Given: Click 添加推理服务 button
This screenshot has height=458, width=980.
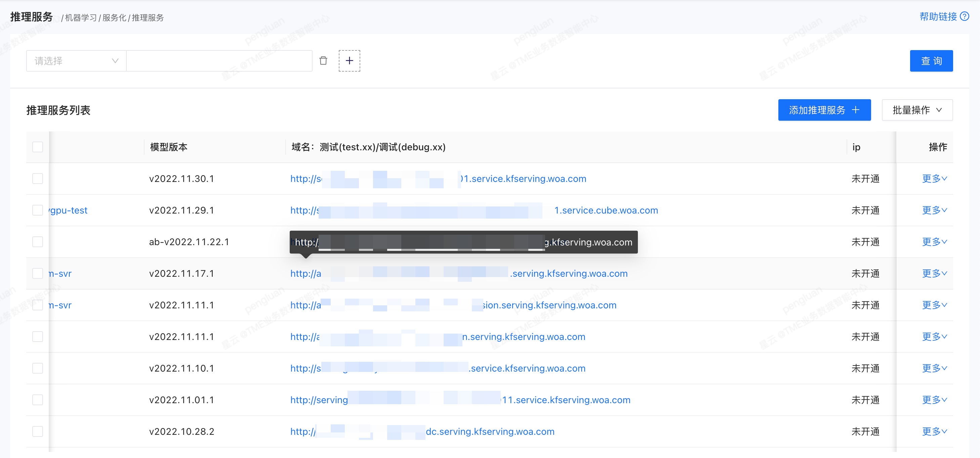Looking at the screenshot, I should [x=824, y=110].
